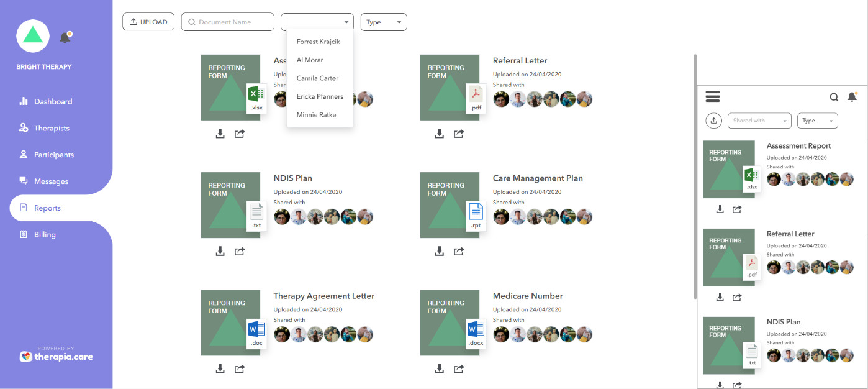Image resolution: width=868 pixels, height=389 pixels.
Task: Share the NDIS Plan document
Action: click(x=240, y=252)
